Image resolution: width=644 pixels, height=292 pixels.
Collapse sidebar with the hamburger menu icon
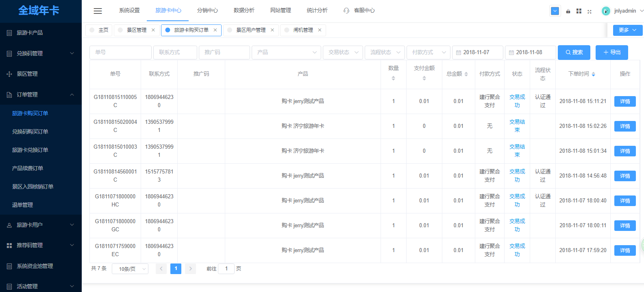click(x=98, y=11)
